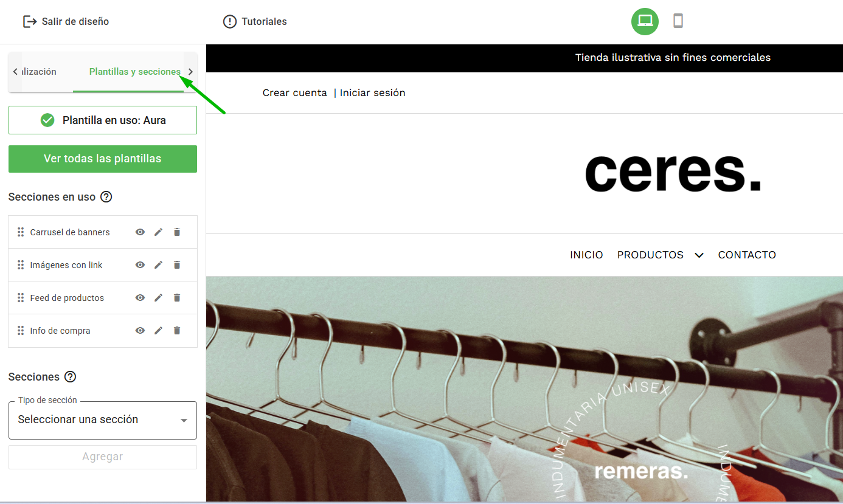Click drag handle of Info de compra

(x=21, y=330)
